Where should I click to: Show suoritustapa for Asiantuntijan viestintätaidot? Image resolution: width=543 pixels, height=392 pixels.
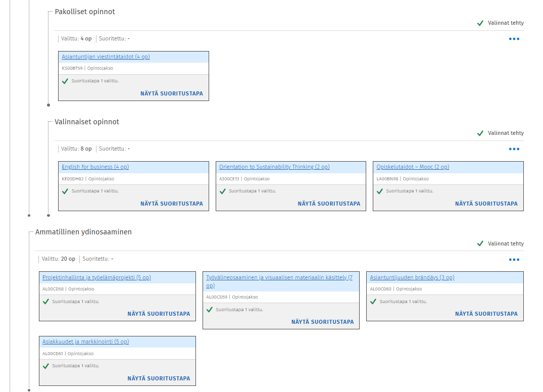pyautogui.click(x=171, y=93)
